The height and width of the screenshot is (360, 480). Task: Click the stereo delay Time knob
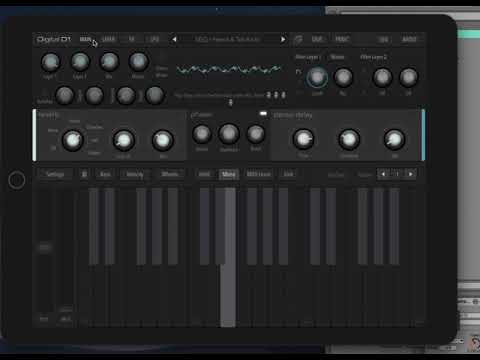point(303,139)
